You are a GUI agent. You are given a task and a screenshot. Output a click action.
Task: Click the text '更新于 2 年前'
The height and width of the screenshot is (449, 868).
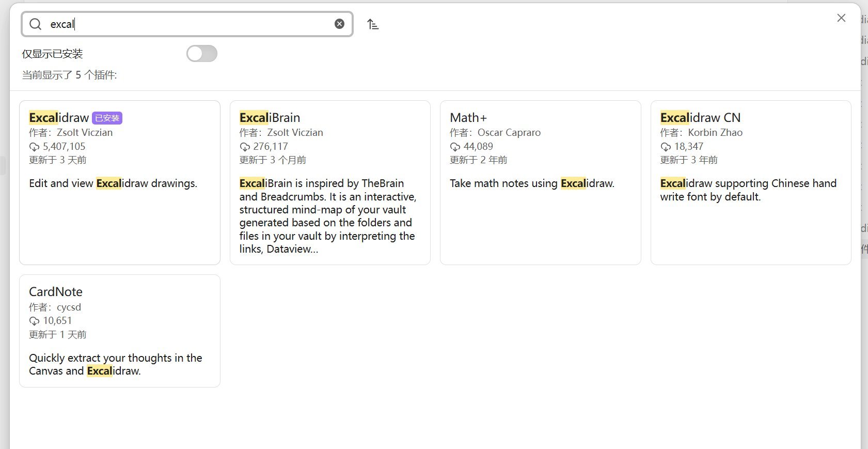[478, 160]
